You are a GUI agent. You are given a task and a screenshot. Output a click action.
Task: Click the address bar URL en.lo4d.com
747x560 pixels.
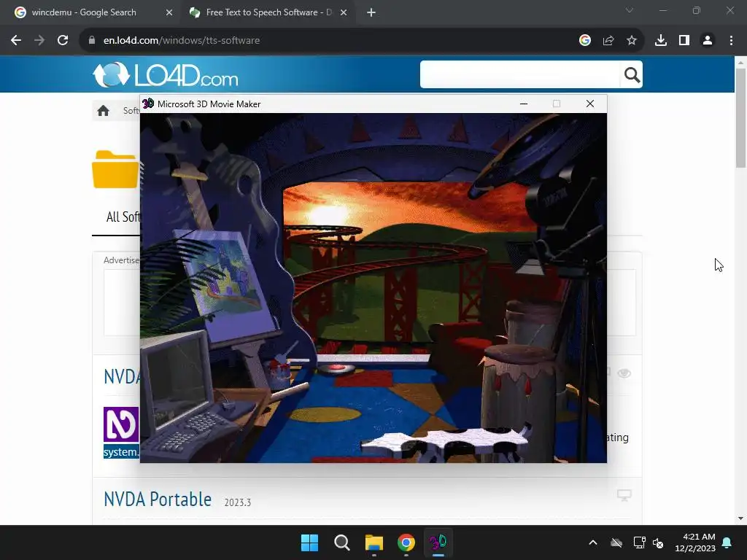(x=182, y=41)
